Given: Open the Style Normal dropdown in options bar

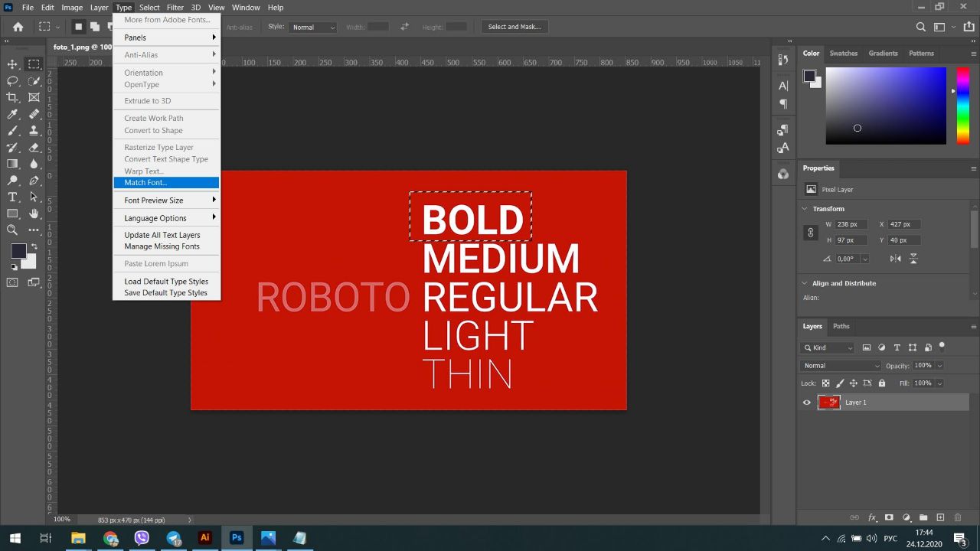Looking at the screenshot, I should 312,27.
